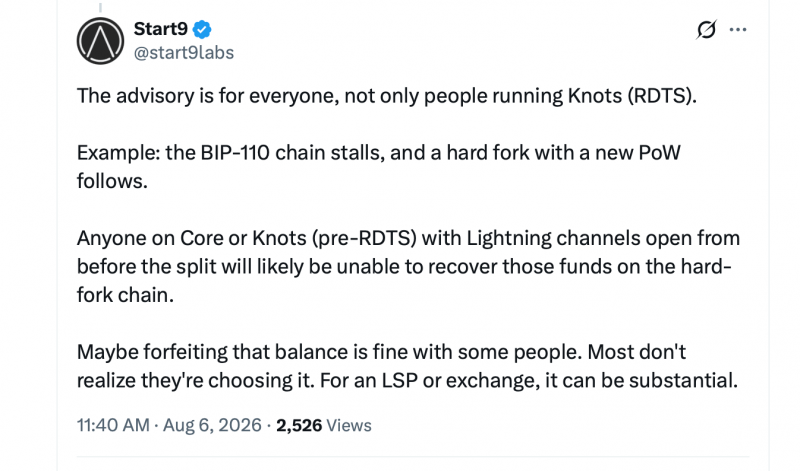Click the 'Knots (RDTS)' text in first sentence
This screenshot has width=800, height=471.
click(632, 96)
